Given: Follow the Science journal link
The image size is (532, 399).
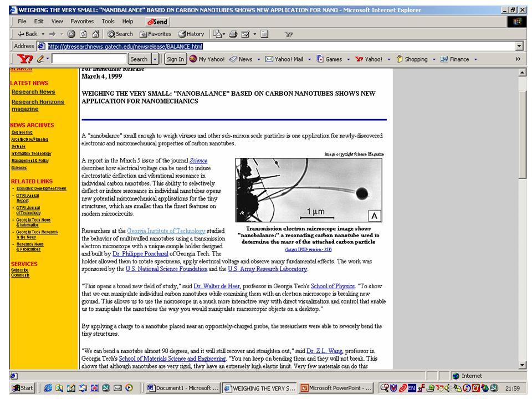Looking at the screenshot, I should point(198,161).
